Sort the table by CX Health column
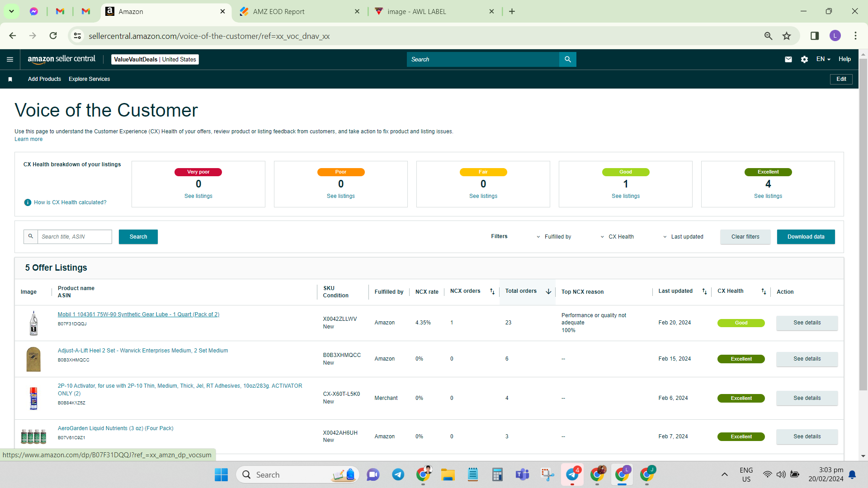The width and height of the screenshot is (868, 488). click(x=764, y=291)
